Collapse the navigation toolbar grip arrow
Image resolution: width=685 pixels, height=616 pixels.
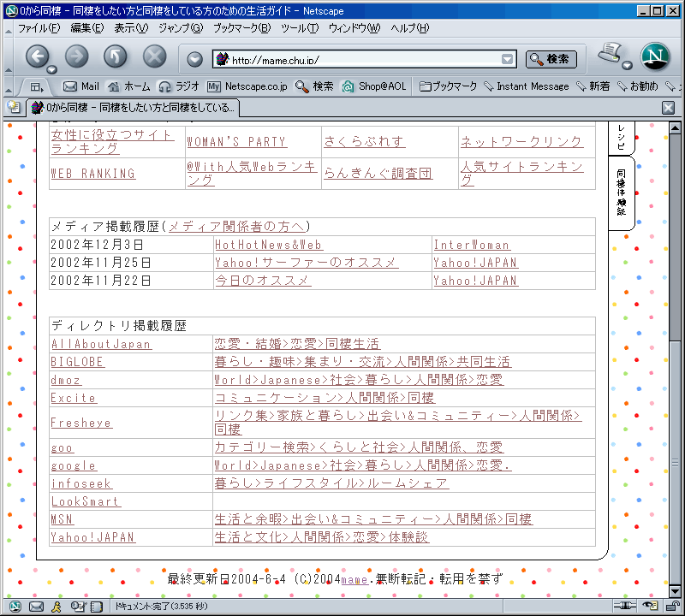(9, 69)
